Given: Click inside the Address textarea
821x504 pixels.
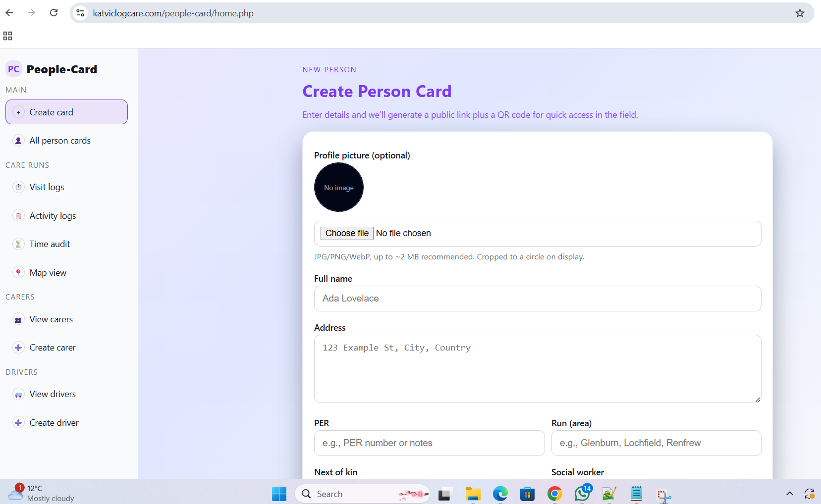Looking at the screenshot, I should [538, 369].
